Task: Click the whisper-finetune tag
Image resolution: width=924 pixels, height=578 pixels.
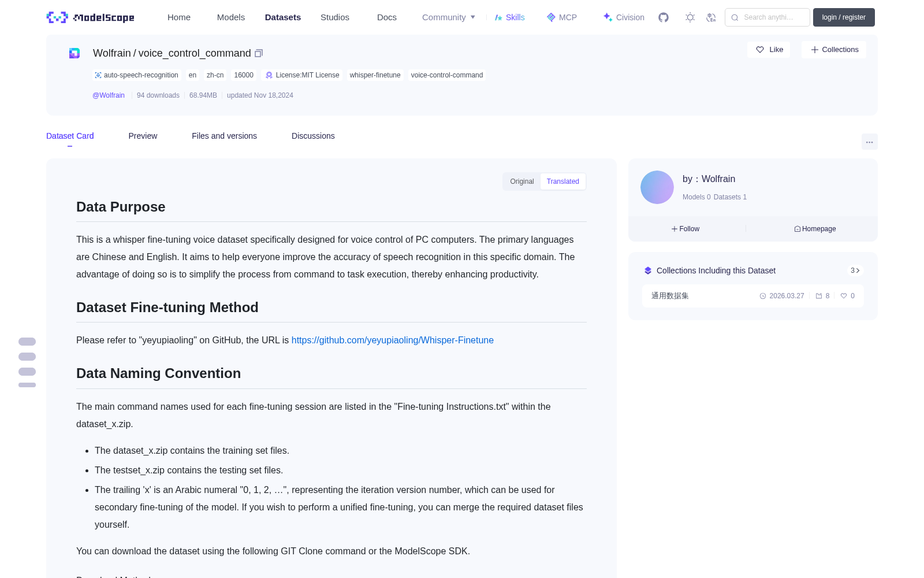Action: coord(375,75)
